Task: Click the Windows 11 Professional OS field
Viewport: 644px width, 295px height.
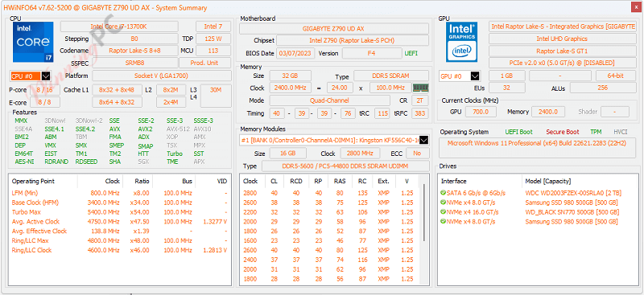Action: [538, 148]
